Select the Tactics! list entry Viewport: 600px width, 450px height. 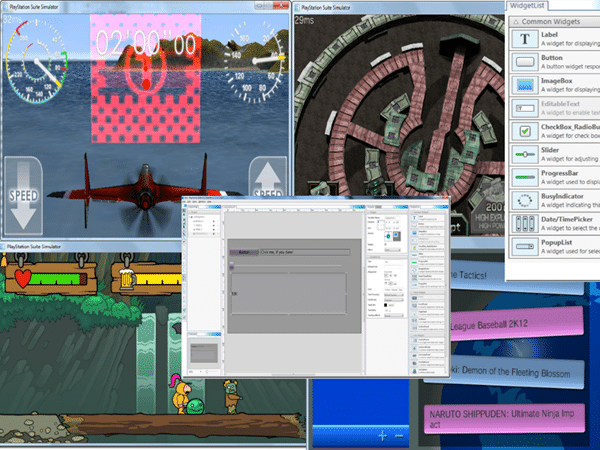tap(517, 276)
